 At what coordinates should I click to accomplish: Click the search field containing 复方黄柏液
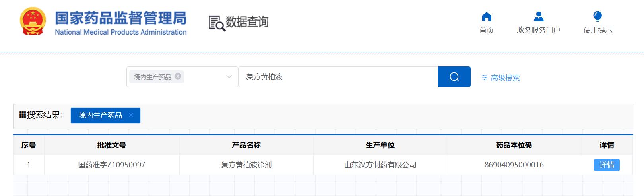click(x=338, y=77)
